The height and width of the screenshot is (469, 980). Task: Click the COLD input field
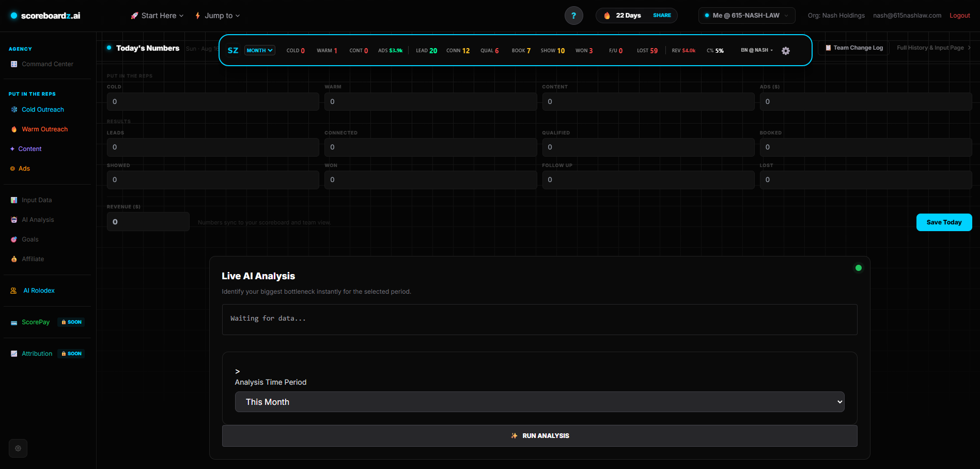tap(213, 102)
